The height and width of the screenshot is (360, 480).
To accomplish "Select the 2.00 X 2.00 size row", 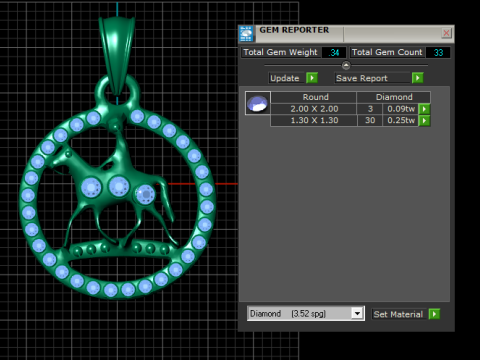I will point(314,109).
